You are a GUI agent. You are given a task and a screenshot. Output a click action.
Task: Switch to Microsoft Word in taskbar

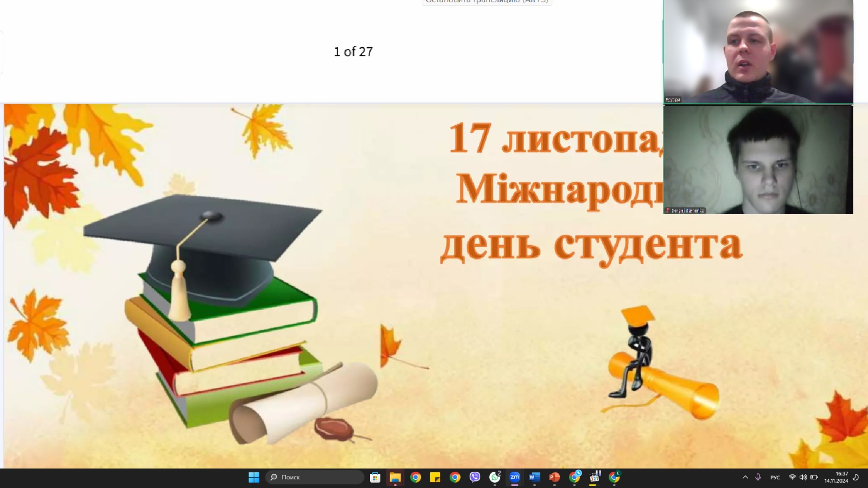[x=534, y=477]
